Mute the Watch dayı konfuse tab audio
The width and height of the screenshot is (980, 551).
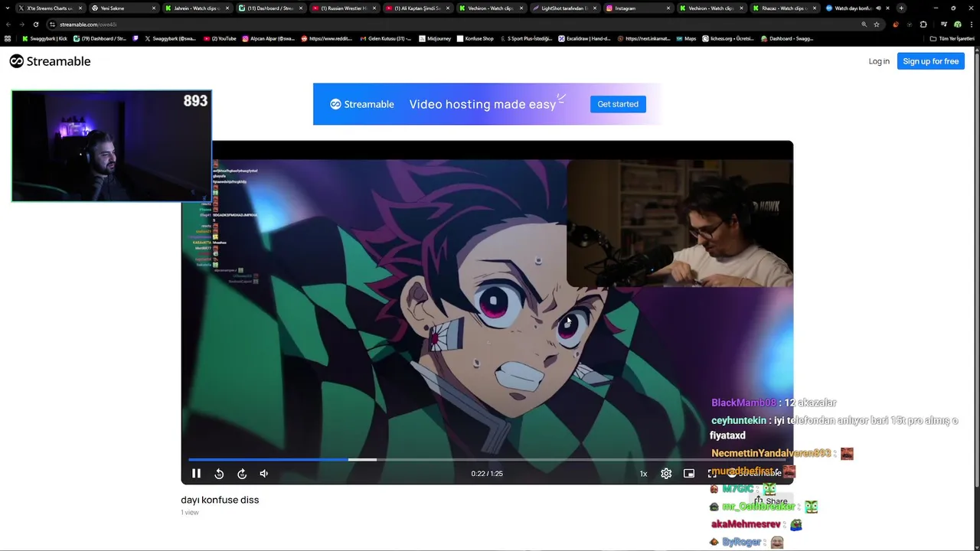pyautogui.click(x=878, y=8)
